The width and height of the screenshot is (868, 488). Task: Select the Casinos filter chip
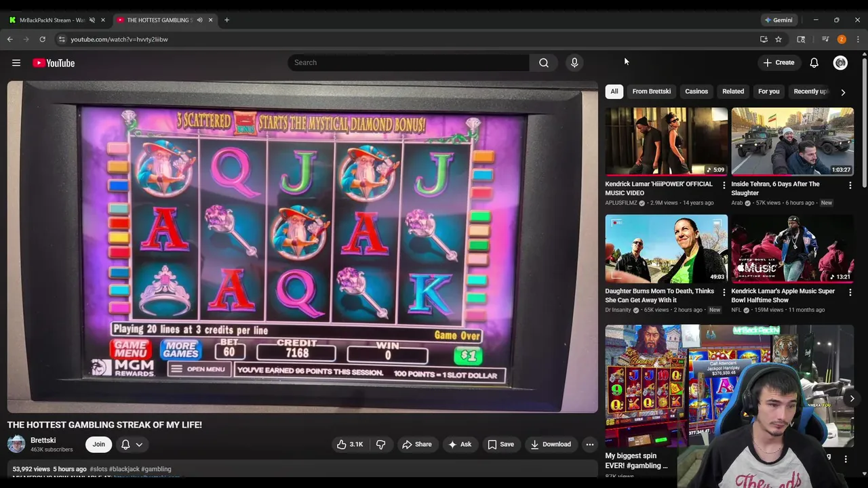(x=696, y=91)
